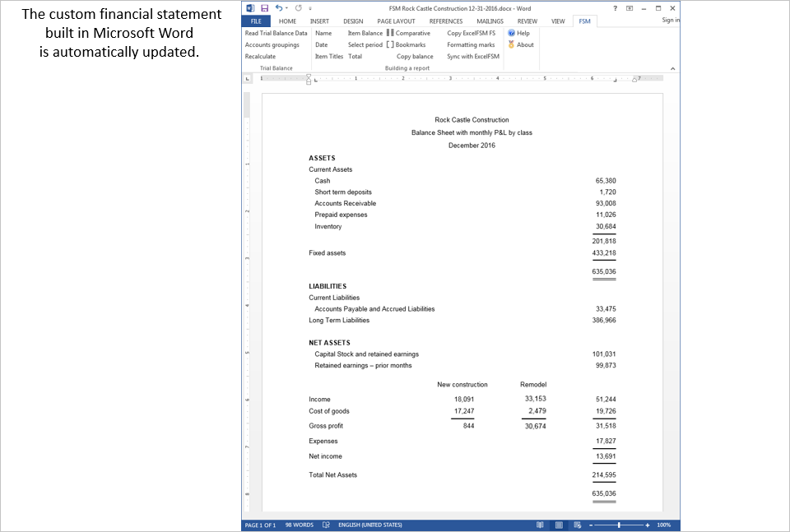The height and width of the screenshot is (532, 790).
Task: Click the Total Net Assets label
Action: pos(332,475)
